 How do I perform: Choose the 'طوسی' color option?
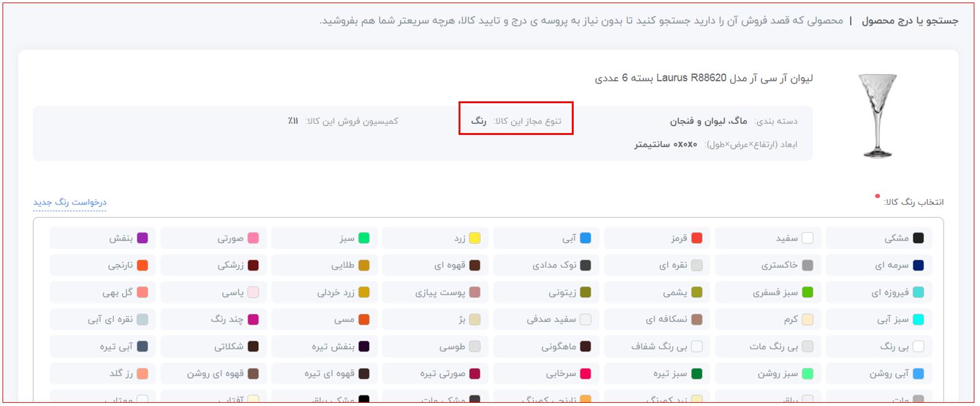pyautogui.click(x=435, y=346)
